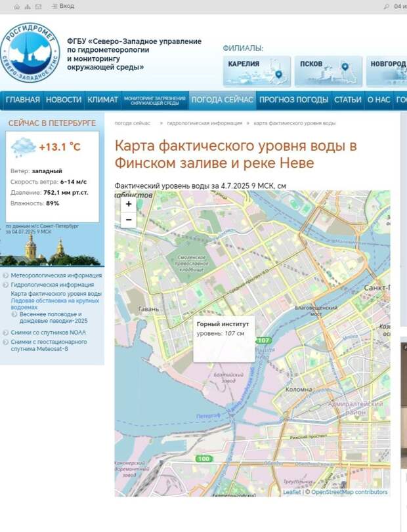Open the Статьи menu item
This screenshot has width=407, height=532.
point(348,100)
